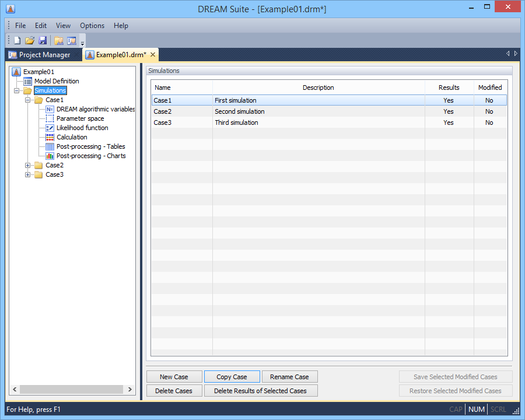Click the tree panel scroll-left arrow
Viewport: 525px width, 420px height.
click(15, 389)
